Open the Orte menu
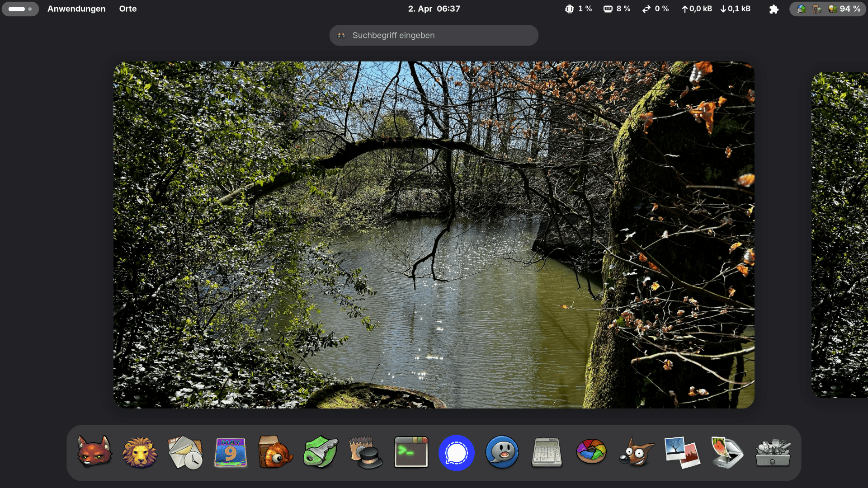 (x=128, y=9)
